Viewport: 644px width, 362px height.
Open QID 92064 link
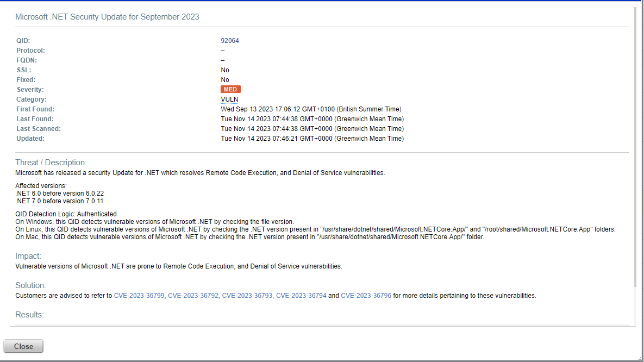pyautogui.click(x=229, y=41)
